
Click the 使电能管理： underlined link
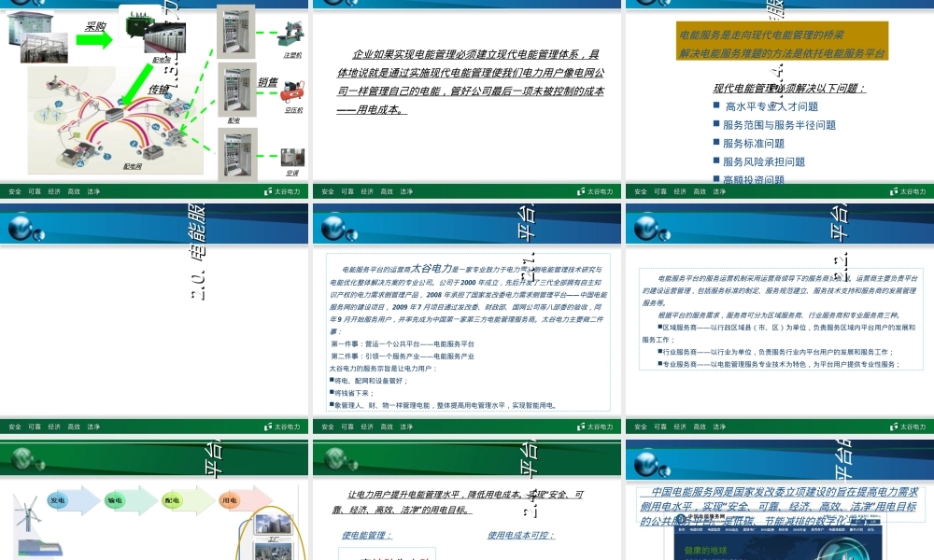tap(366, 536)
